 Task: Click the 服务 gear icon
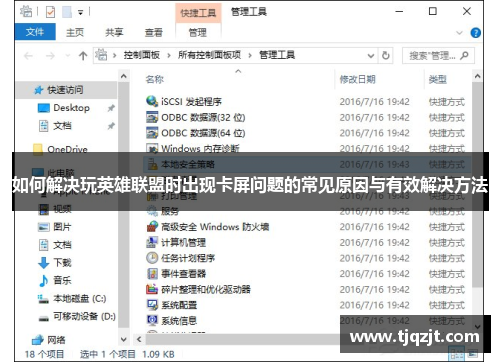coord(152,211)
